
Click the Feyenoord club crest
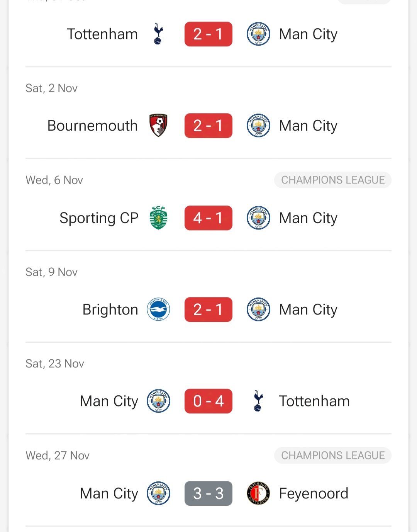click(258, 493)
